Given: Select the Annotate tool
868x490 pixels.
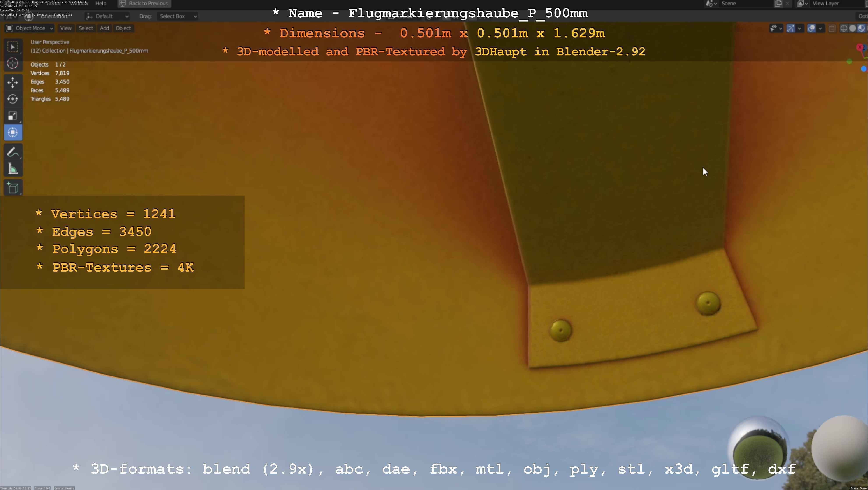Looking at the screenshot, I should click(x=13, y=152).
